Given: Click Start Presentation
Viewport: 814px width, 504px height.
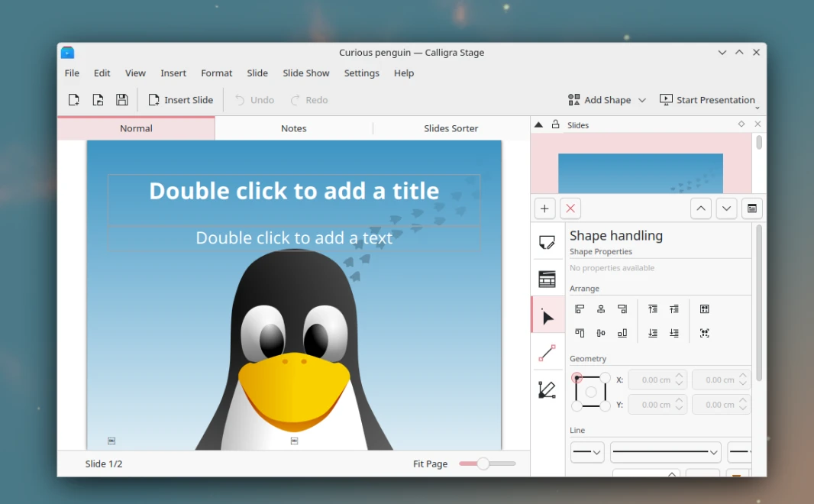Looking at the screenshot, I should 707,100.
